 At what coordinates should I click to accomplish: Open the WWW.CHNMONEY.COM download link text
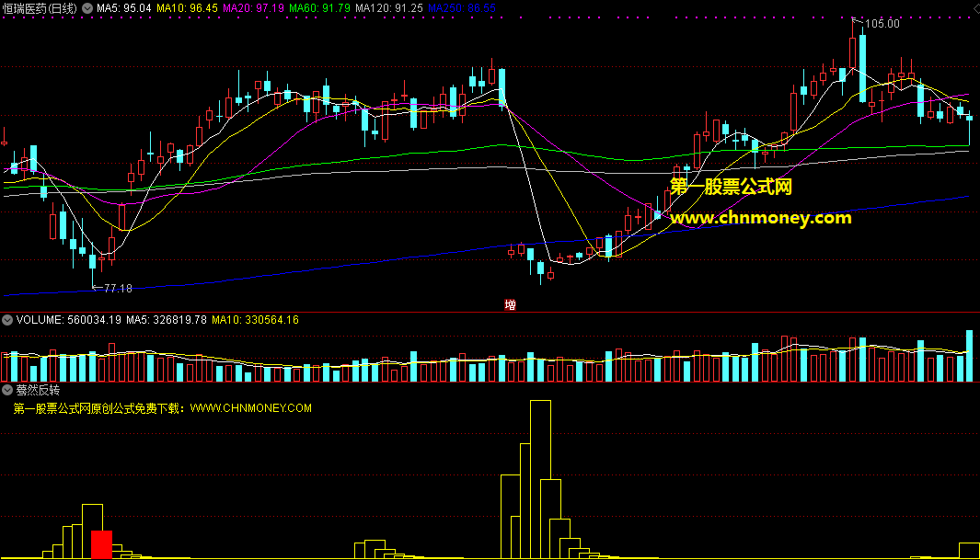pos(250,408)
